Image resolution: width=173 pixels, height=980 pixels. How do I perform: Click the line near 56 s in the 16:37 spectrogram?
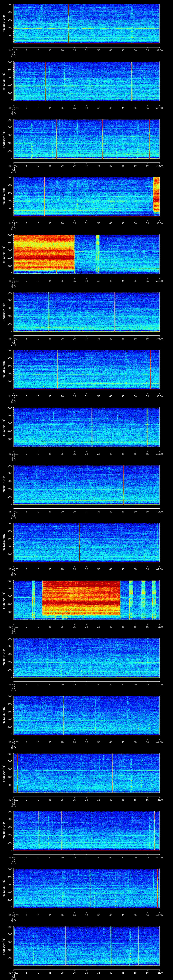point(150,369)
